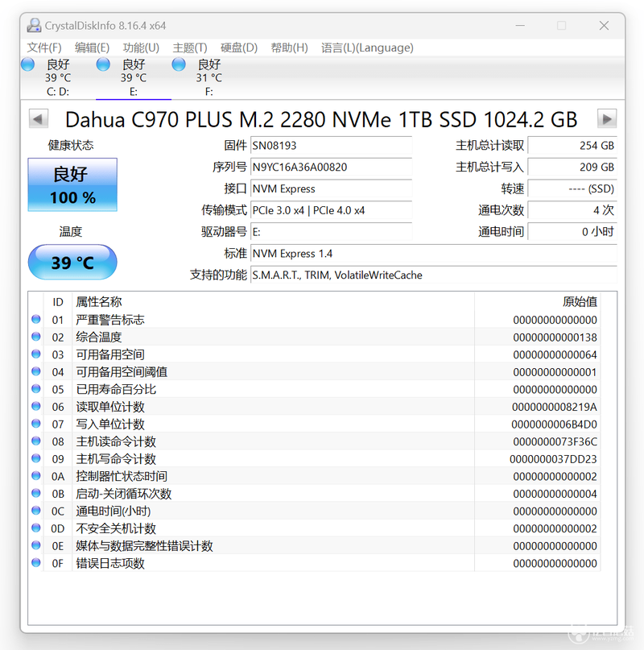This screenshot has width=644, height=650.
Task: Open the 功能(U) menu
Action: [x=141, y=48]
